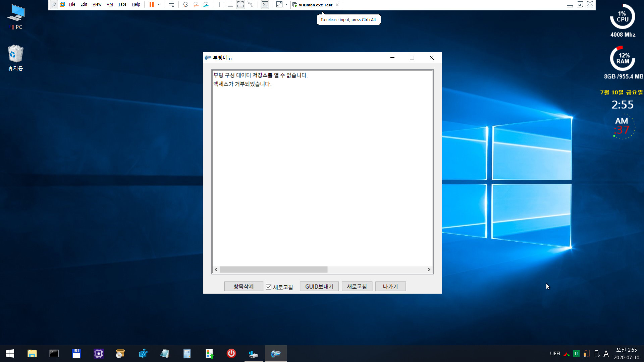Toggle the library sidebar view icon

click(x=220, y=5)
